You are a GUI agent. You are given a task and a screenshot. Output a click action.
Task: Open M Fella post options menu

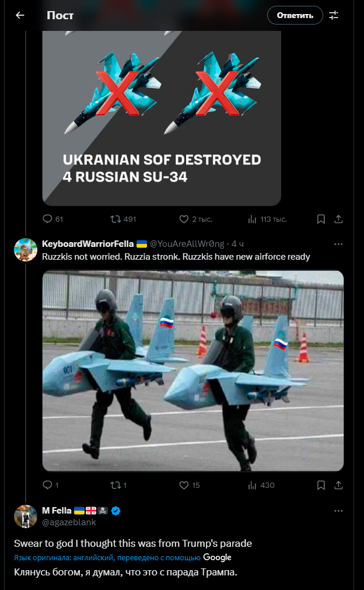coord(338,511)
